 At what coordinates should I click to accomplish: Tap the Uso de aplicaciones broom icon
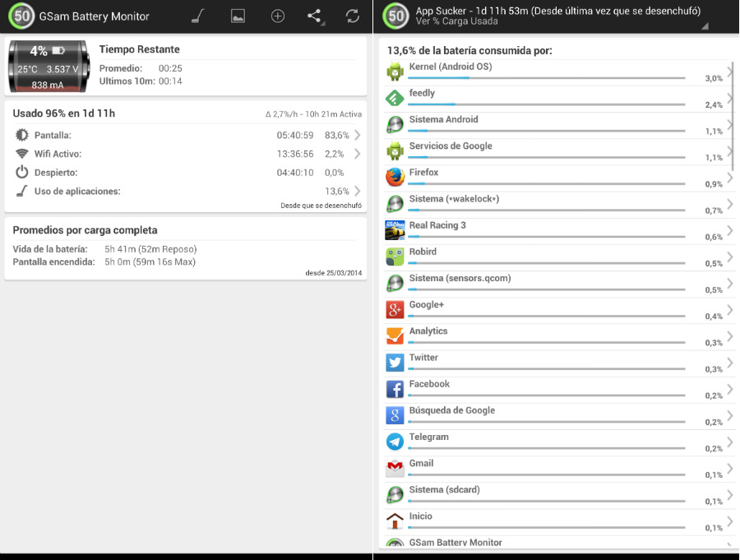click(21, 191)
